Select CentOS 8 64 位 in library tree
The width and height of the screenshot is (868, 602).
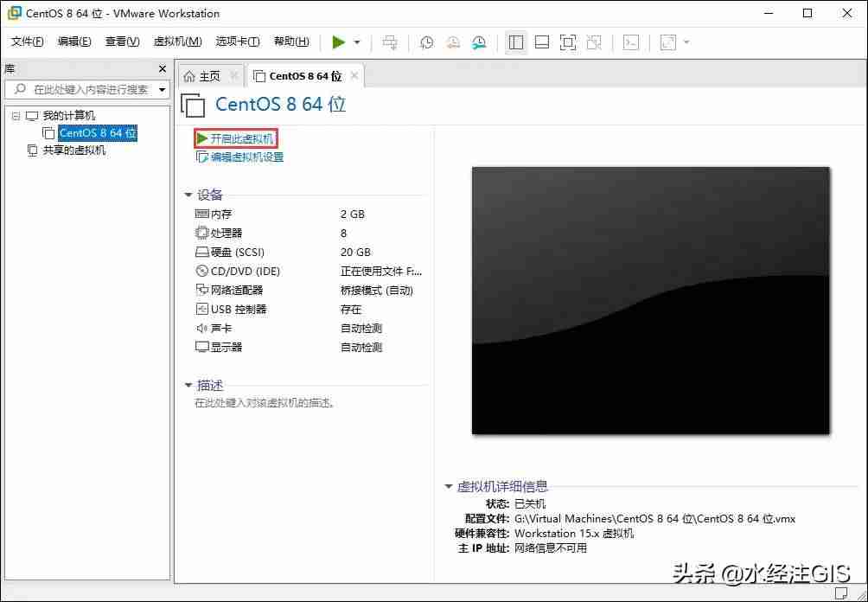pos(98,133)
